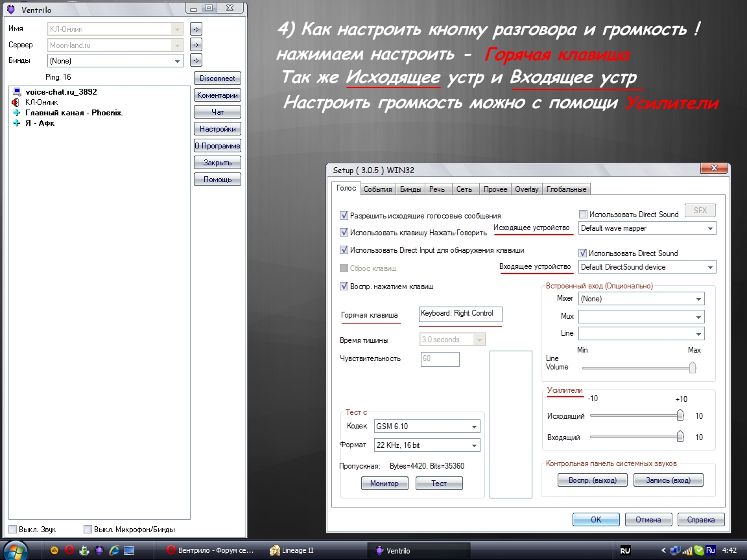This screenshot has height=560, width=747.
Task: Launch Internet Explorer from quick launch
Action: (x=114, y=550)
